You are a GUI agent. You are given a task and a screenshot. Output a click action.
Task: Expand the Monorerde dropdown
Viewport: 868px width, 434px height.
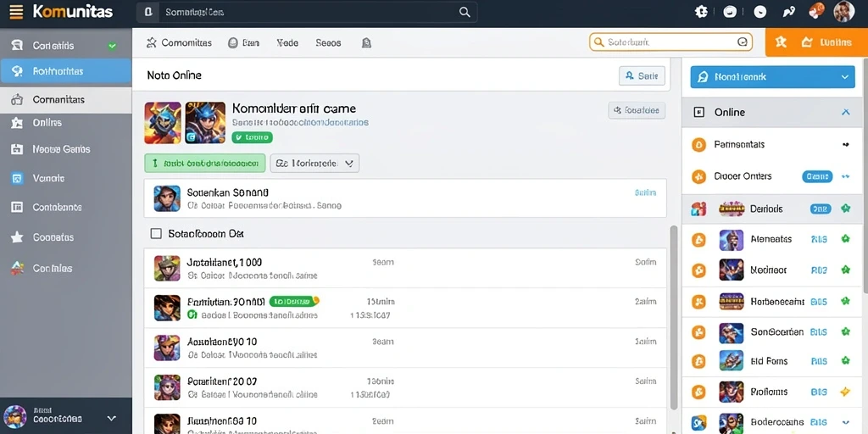click(314, 164)
